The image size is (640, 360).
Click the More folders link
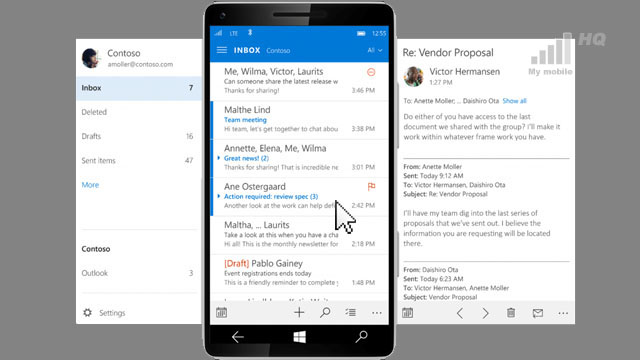tap(90, 184)
